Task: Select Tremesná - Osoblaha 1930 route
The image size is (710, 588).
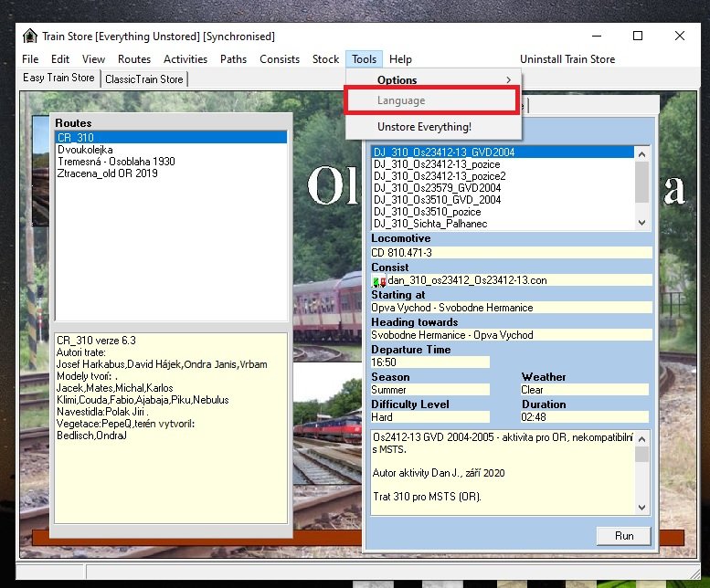Action: point(116,162)
